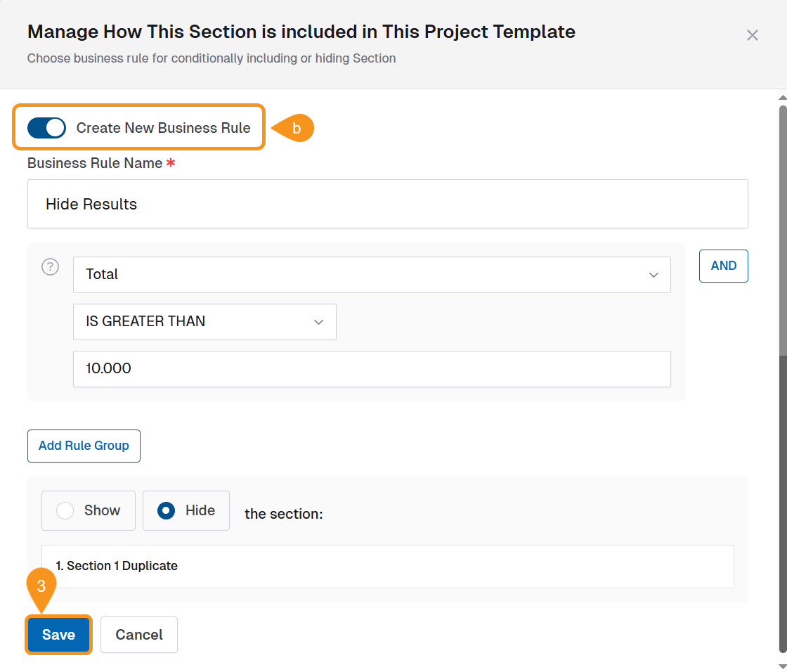Cancel the business rule changes

[138, 634]
